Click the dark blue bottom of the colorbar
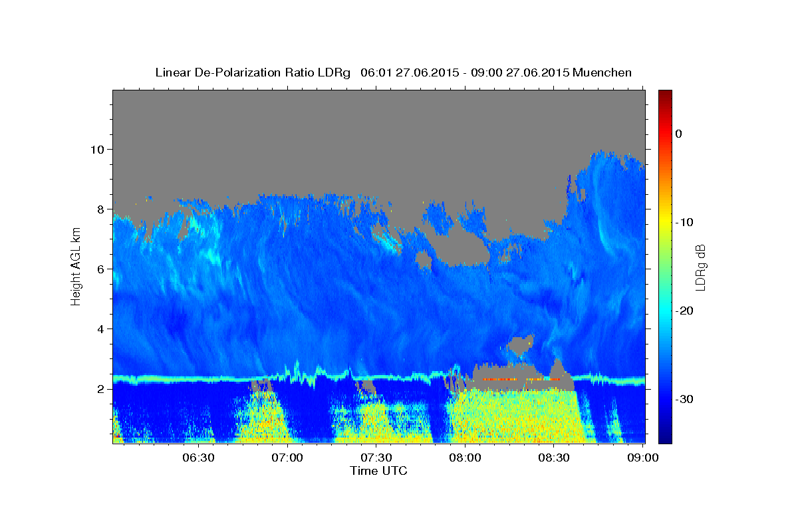The width and height of the screenshot is (798, 532). [665, 436]
